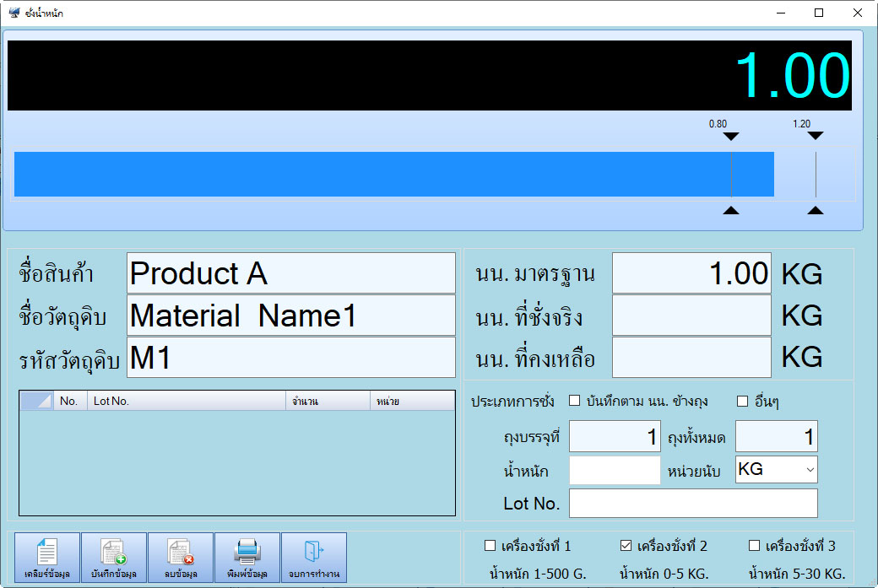Image resolution: width=878 pixels, height=588 pixels.
Task: Click the 0.80 lower limit marker triangle
Action: [x=731, y=137]
